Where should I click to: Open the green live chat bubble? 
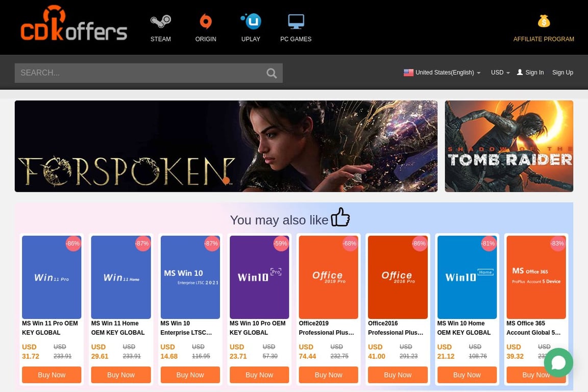click(x=558, y=362)
